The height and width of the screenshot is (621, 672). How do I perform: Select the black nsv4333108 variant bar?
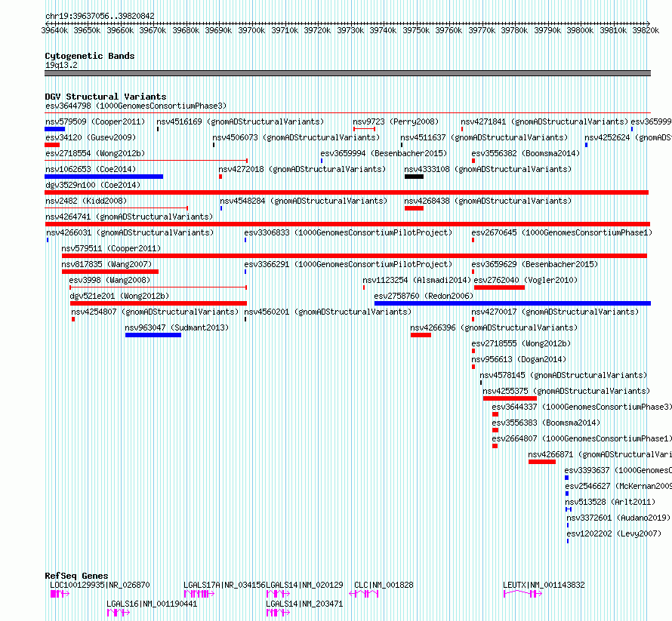[414, 177]
